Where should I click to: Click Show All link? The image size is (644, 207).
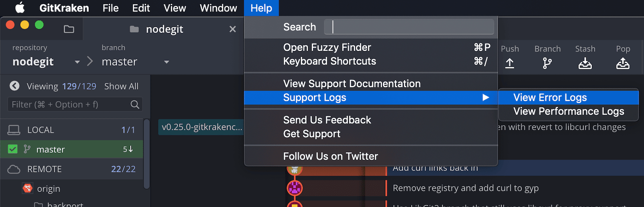121,86
